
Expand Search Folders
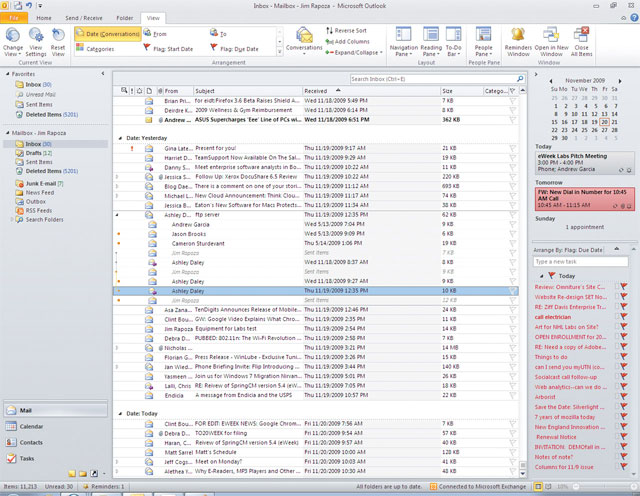(x=11, y=220)
